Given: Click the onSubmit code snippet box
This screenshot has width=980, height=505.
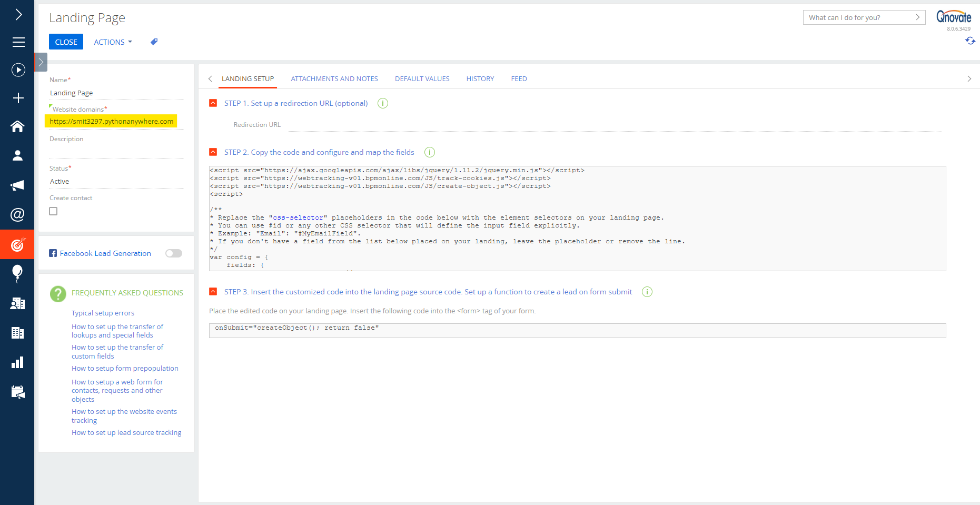Looking at the screenshot, I should point(577,331).
